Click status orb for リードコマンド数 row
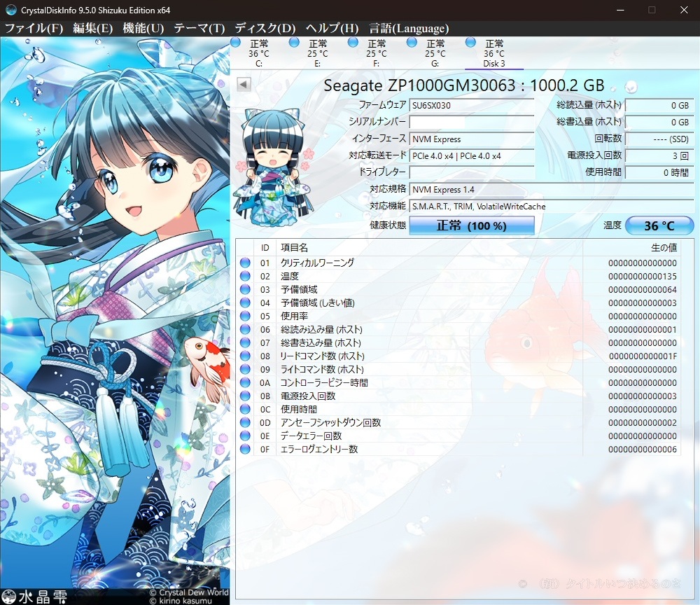This screenshot has width=700, height=605. click(x=245, y=356)
